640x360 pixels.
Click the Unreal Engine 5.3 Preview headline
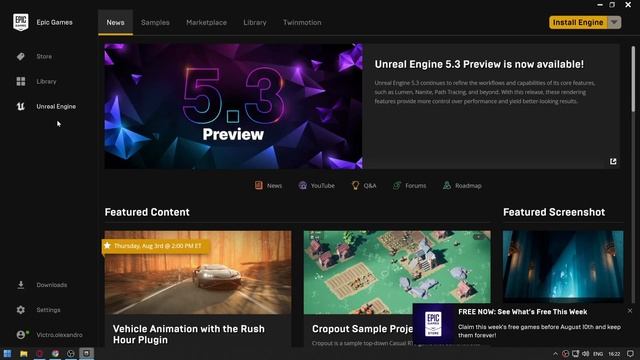(x=479, y=64)
